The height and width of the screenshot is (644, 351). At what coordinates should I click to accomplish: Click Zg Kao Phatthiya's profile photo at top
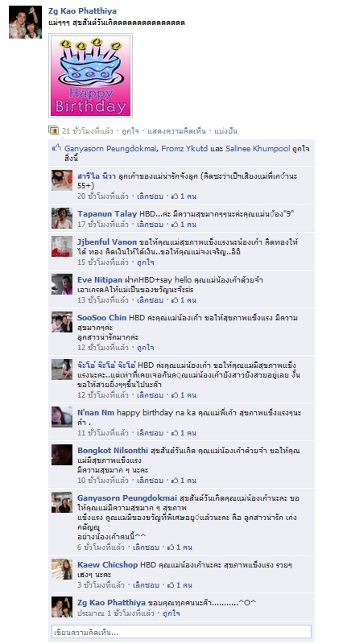click(25, 23)
